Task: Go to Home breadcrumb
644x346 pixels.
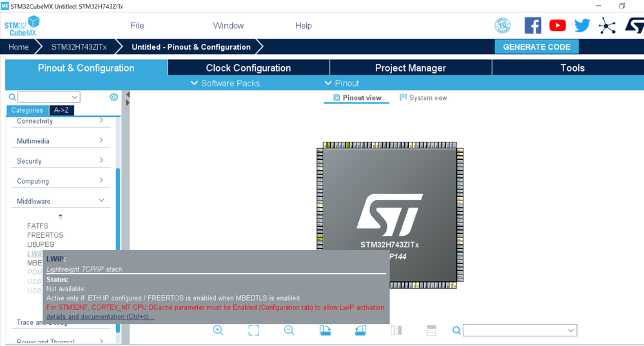Action: 19,47
